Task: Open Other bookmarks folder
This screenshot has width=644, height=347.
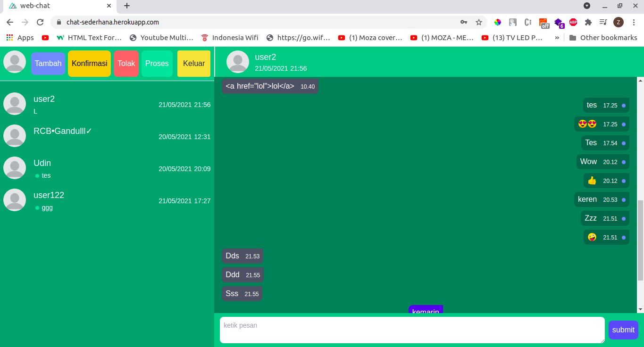Action: [x=603, y=38]
